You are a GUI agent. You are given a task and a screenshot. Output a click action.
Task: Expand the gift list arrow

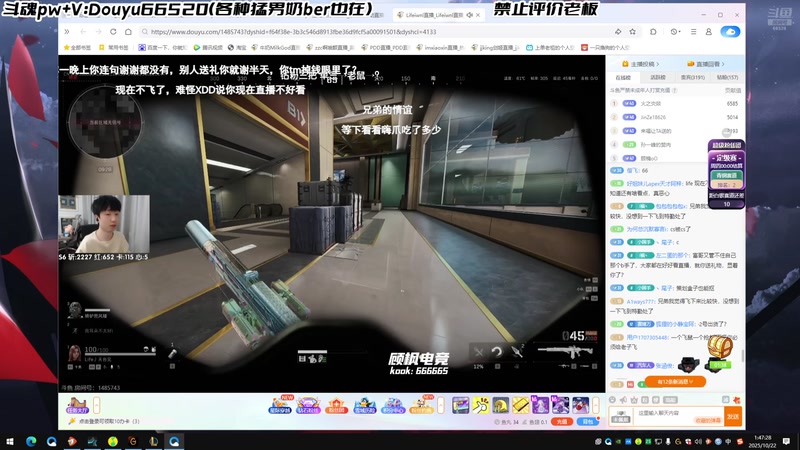(x=595, y=406)
